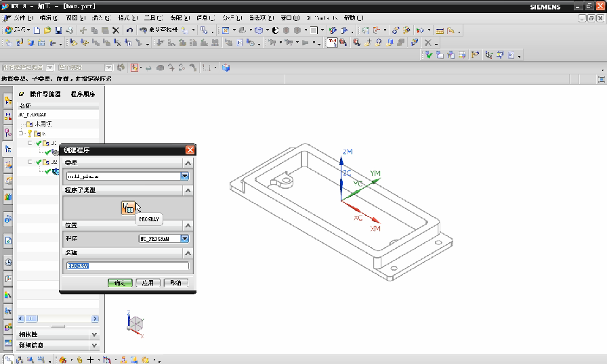Collapse the 名称 section with chevron
The width and height of the screenshot is (607, 364).
(x=188, y=252)
